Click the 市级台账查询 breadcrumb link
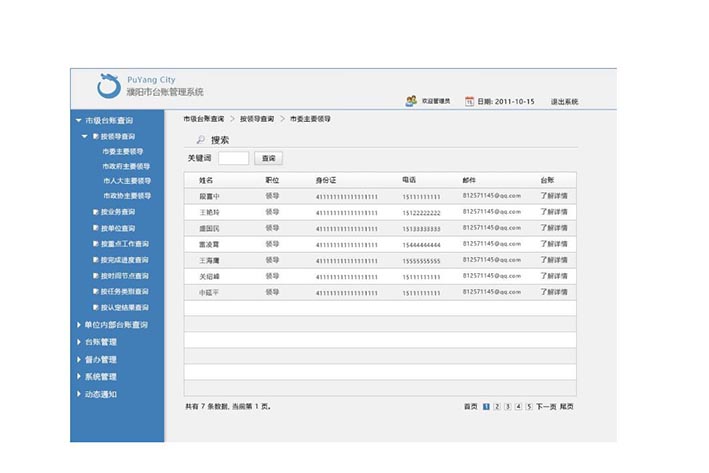Screen dimensions: 709x473 [x=203, y=118]
